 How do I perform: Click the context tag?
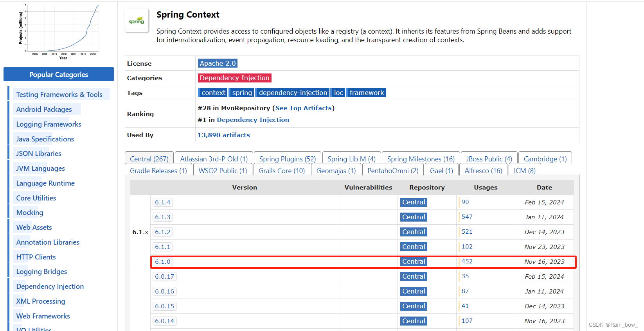(x=213, y=93)
